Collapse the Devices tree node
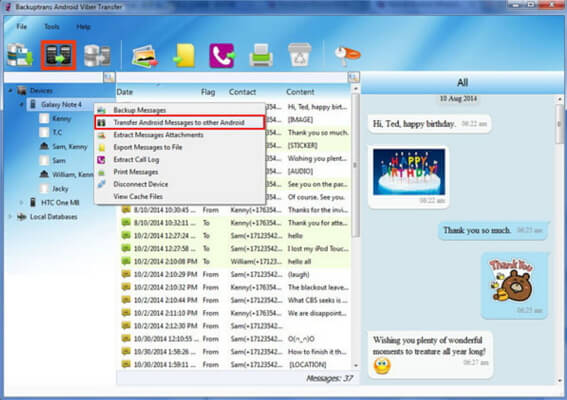Viewport: 567px width, 400px height. pyautogui.click(x=10, y=90)
